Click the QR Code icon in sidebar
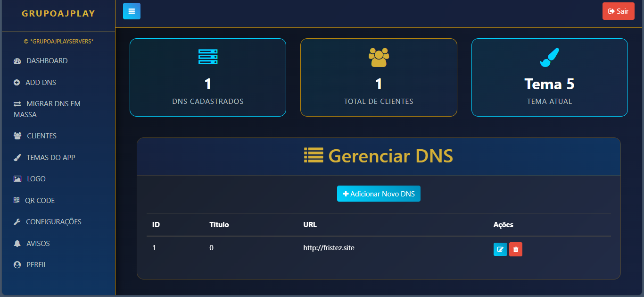This screenshot has height=297, width=644. [x=17, y=200]
